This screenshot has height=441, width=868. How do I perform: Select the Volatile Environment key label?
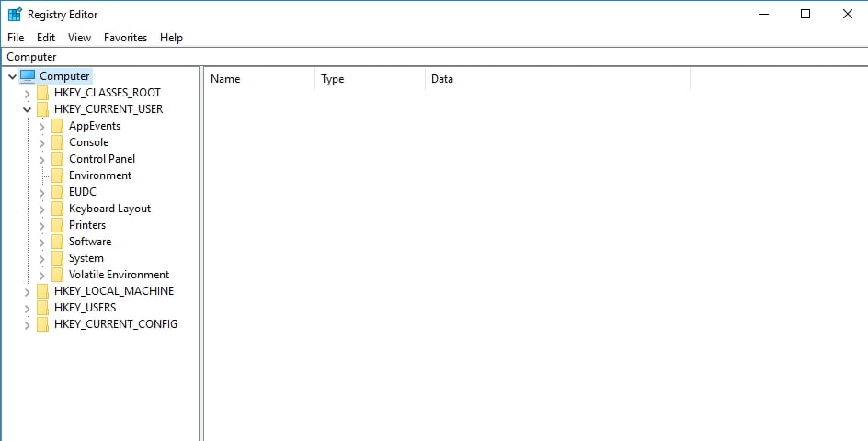[119, 275]
